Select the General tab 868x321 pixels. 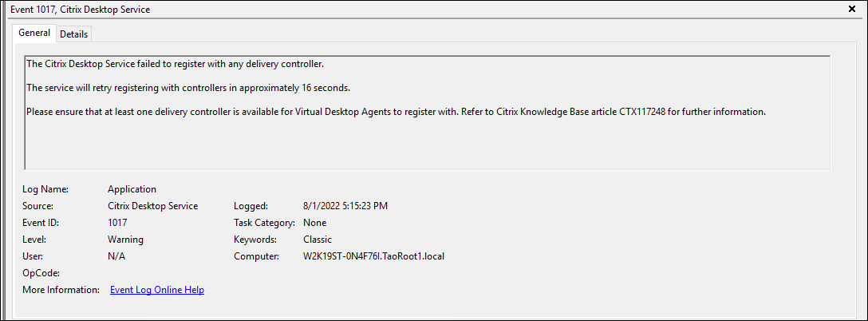(x=34, y=34)
